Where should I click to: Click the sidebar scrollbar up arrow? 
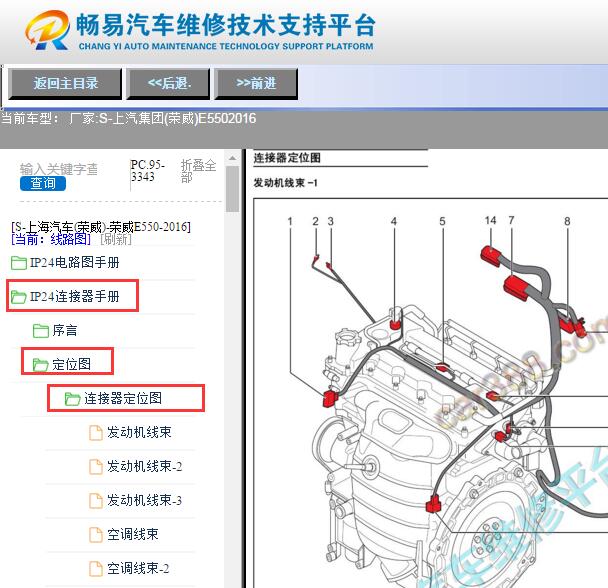pos(232,159)
